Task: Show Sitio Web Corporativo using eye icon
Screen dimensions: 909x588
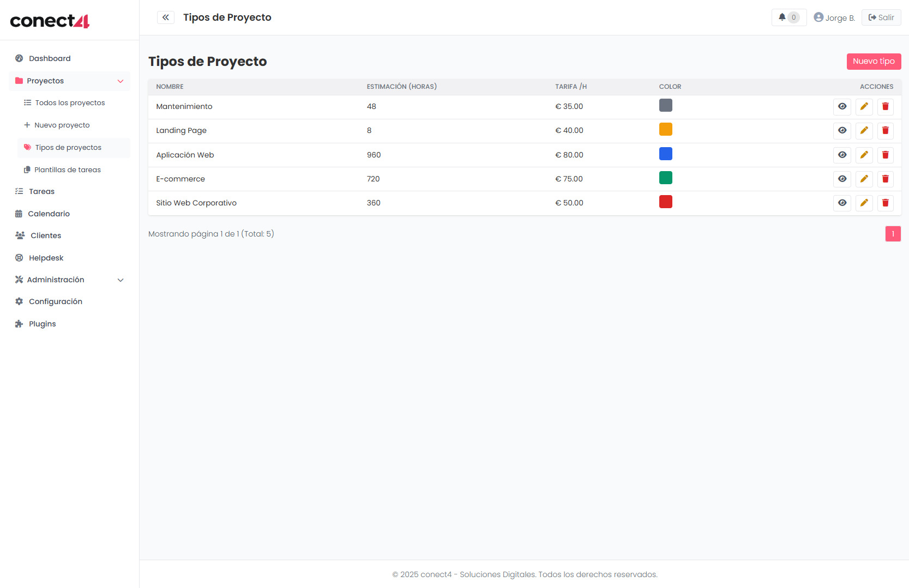Action: click(842, 203)
